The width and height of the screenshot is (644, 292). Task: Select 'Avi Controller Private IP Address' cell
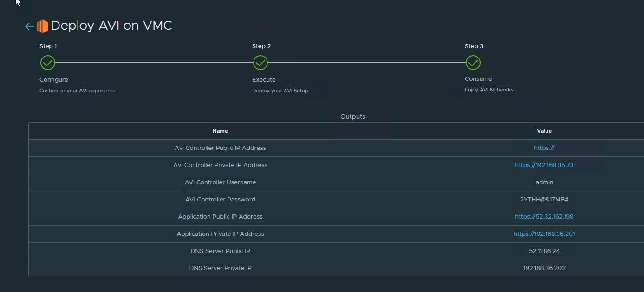[x=220, y=165]
